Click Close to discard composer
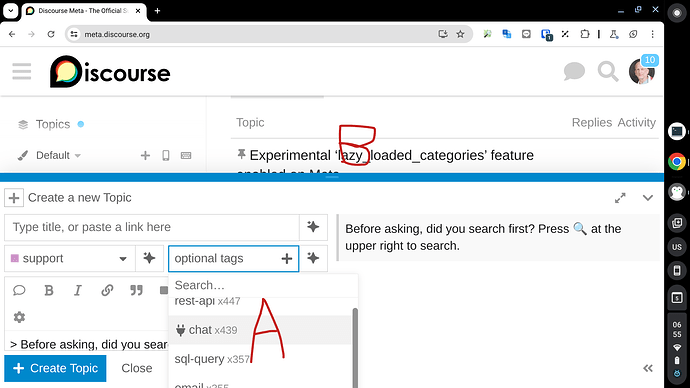This screenshot has height=388, width=690. [137, 368]
